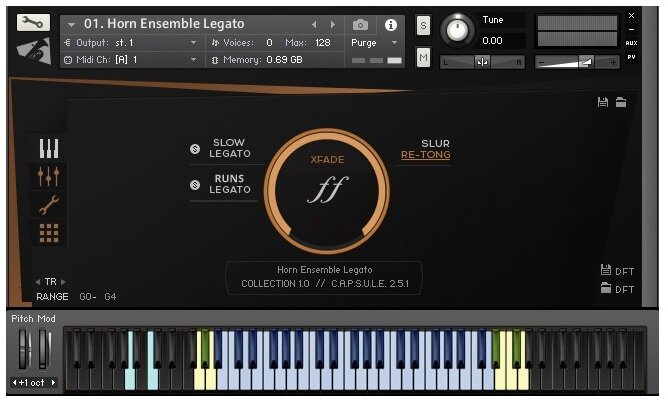Image resolution: width=668 pixels, height=405 pixels.
Task: Click the 01. Horn Ensemble Legato title
Action: [x=164, y=24]
